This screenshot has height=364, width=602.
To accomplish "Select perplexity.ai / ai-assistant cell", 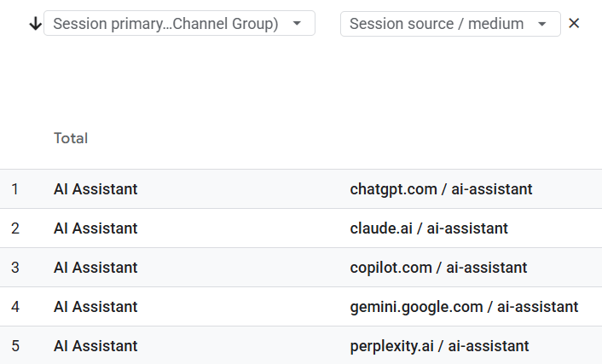I will [439, 346].
